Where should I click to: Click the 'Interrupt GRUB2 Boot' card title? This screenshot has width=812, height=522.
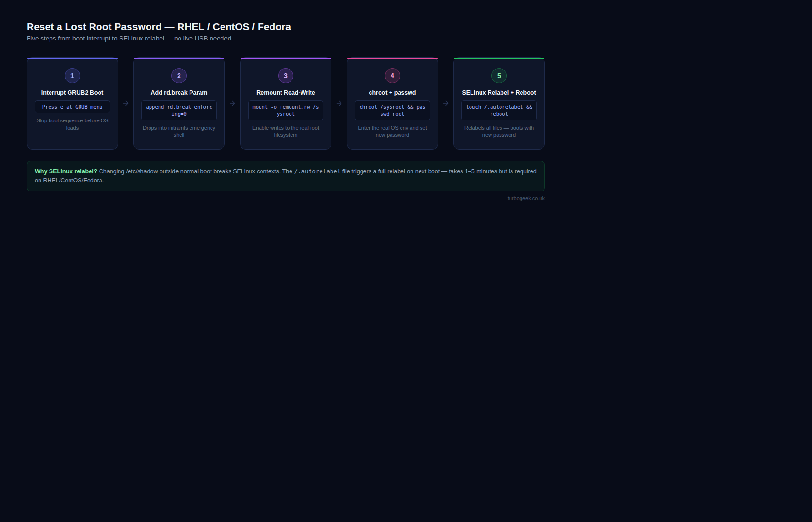pyautogui.click(x=72, y=93)
